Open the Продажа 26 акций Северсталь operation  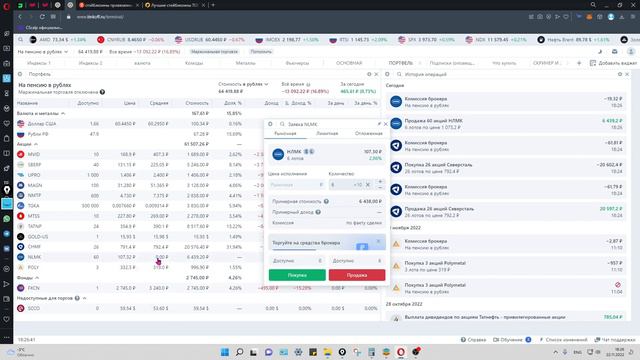[506, 211]
